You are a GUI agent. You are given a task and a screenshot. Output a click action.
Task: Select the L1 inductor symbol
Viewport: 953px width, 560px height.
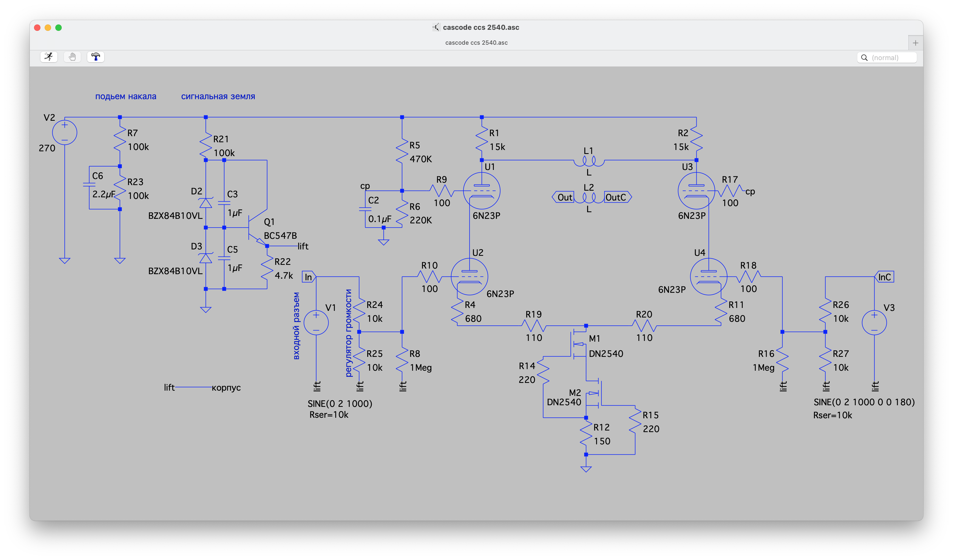point(589,162)
